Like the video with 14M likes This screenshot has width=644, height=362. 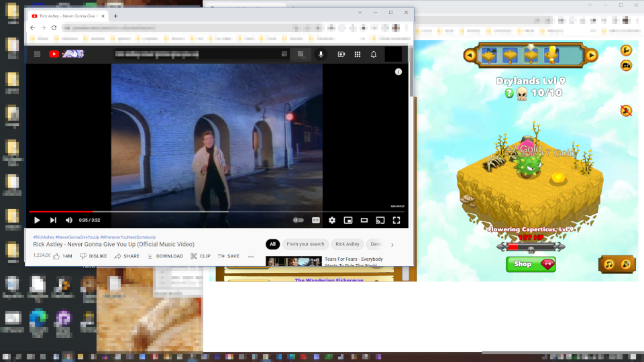click(62, 256)
